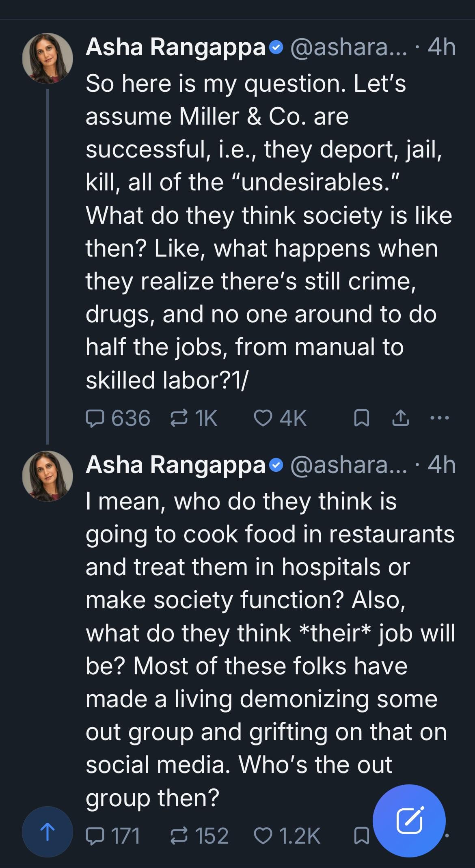Reply to the first tweet (636 replies)
This screenshot has width=475, height=868.
[x=95, y=418]
